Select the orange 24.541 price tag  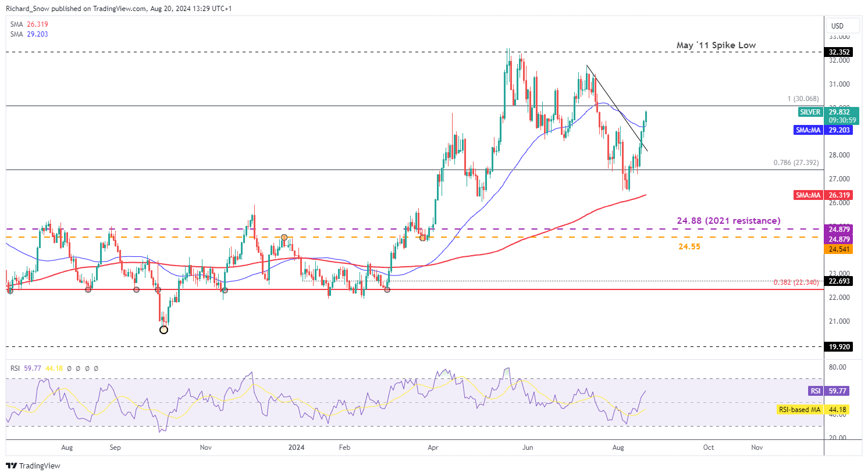pos(839,249)
